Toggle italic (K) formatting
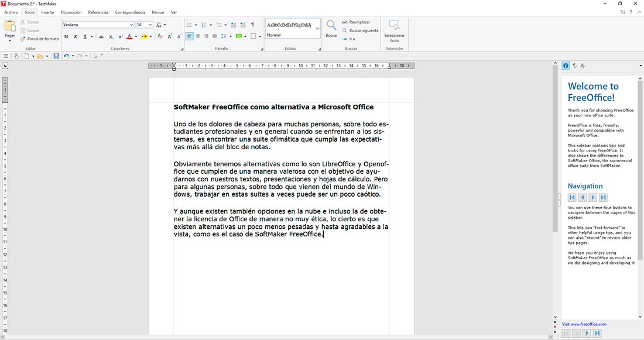The width and height of the screenshot is (644, 340). pyautogui.click(x=76, y=37)
